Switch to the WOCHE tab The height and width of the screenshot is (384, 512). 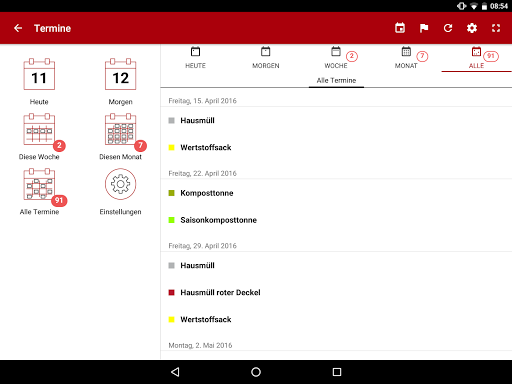click(x=336, y=58)
